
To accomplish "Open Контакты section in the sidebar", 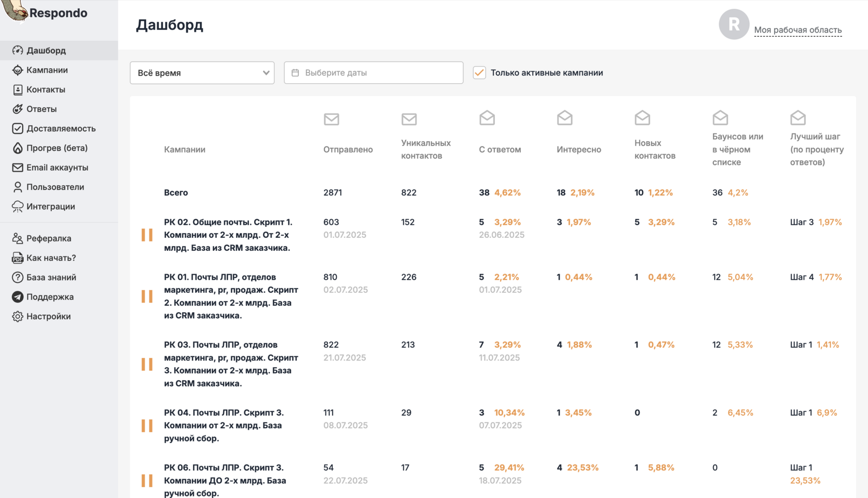I will tap(46, 89).
